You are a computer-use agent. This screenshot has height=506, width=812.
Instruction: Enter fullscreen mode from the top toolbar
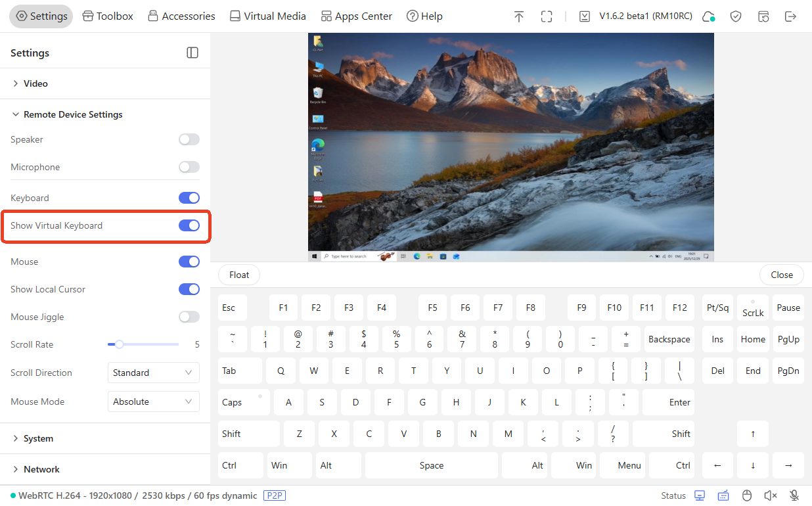(x=547, y=16)
